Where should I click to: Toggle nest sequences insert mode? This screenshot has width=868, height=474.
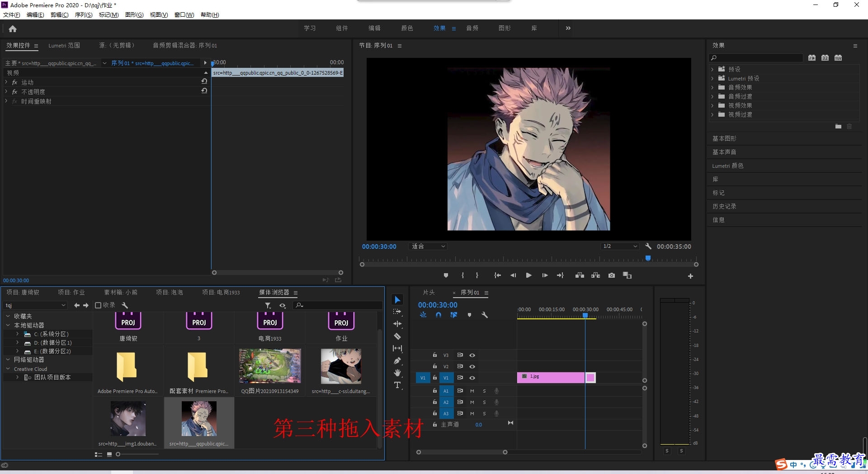click(x=423, y=315)
